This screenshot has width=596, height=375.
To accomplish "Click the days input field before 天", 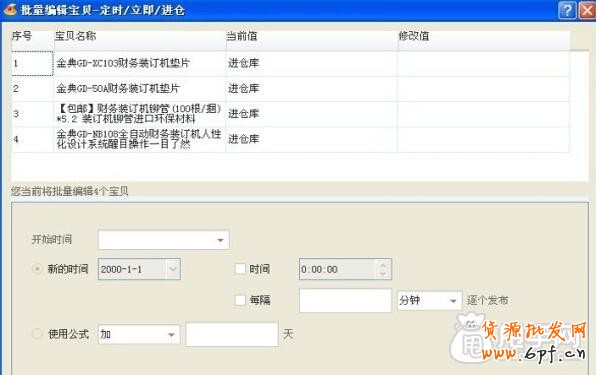I will (x=232, y=334).
